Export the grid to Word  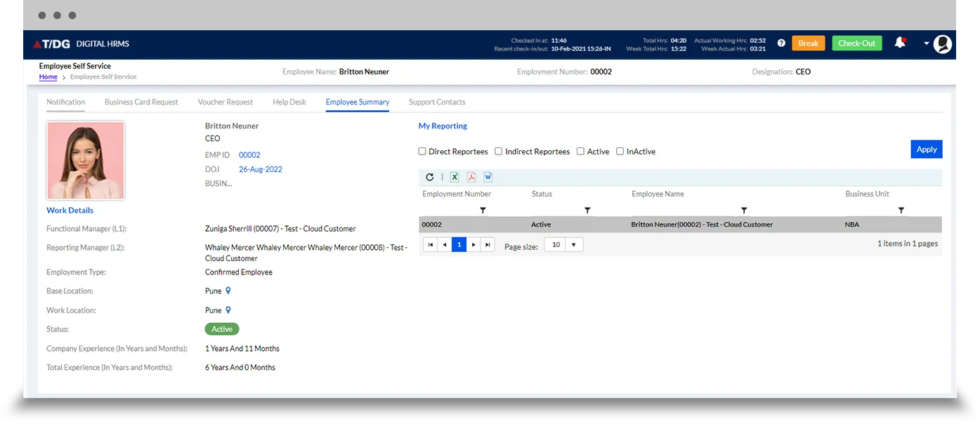(488, 178)
